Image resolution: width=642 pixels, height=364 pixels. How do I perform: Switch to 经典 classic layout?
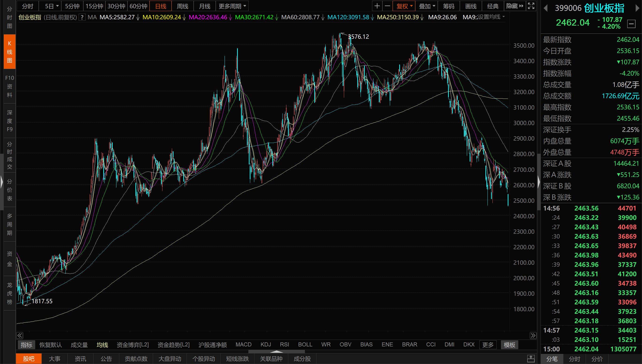493,6
